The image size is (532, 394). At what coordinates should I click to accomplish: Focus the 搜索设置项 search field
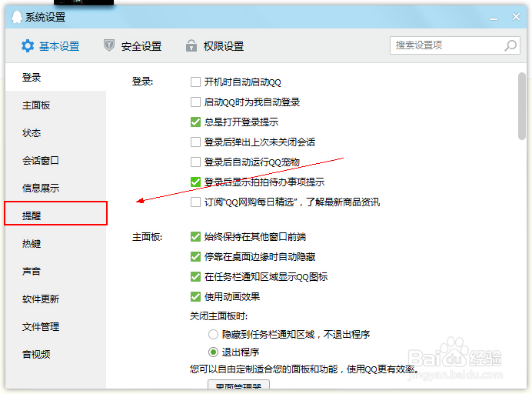coord(454,45)
